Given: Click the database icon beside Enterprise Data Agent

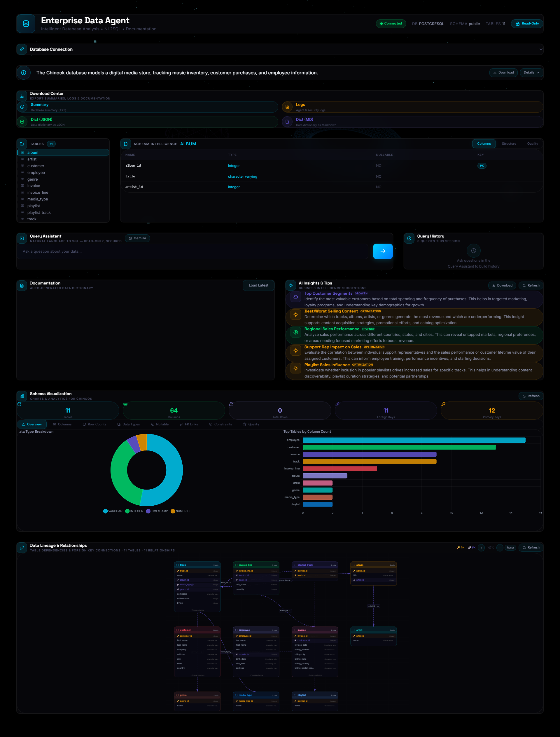Looking at the screenshot, I should click(26, 24).
